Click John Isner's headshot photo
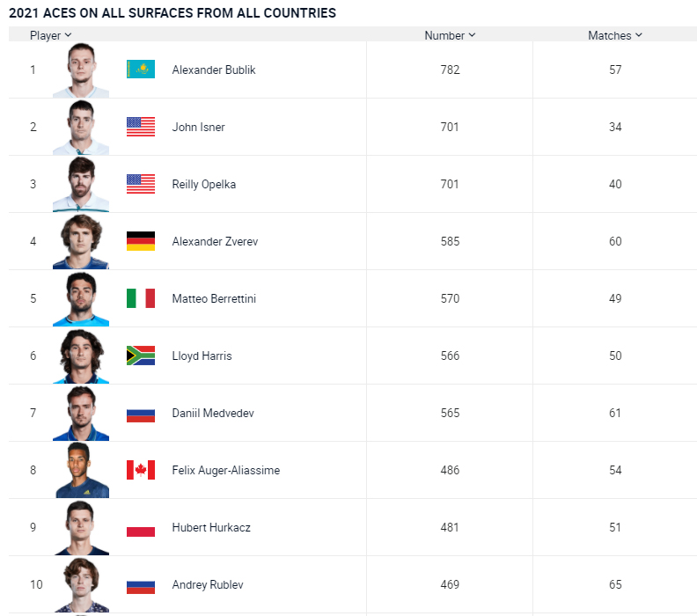697x616 pixels. tap(81, 127)
